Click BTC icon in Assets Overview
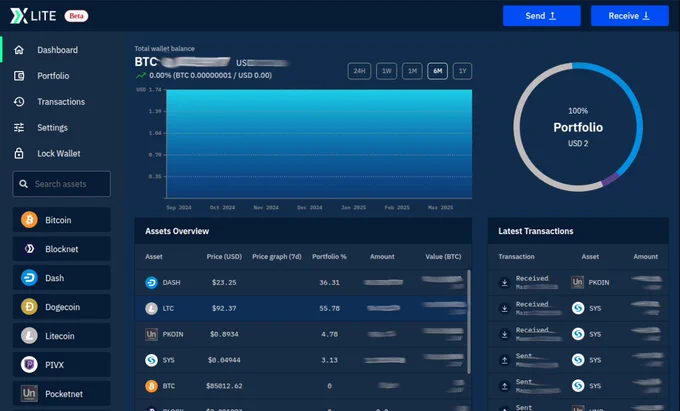The height and width of the screenshot is (411, 680). (151, 386)
